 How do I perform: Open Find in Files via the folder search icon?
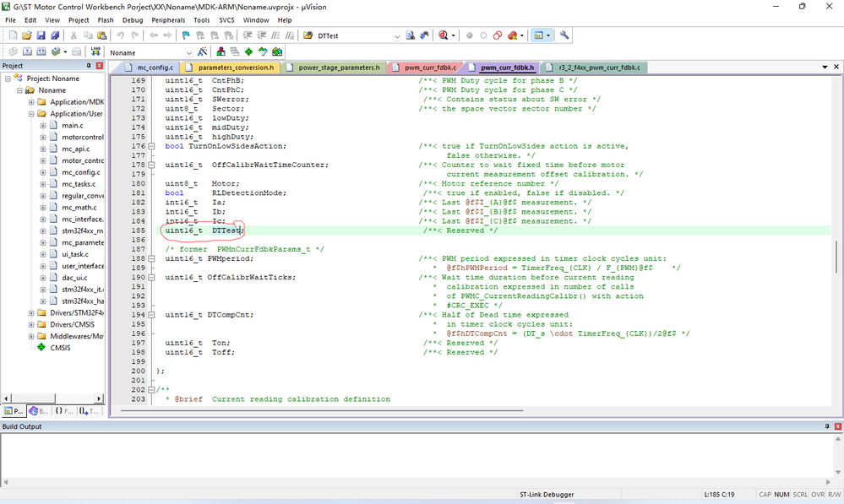click(x=308, y=35)
